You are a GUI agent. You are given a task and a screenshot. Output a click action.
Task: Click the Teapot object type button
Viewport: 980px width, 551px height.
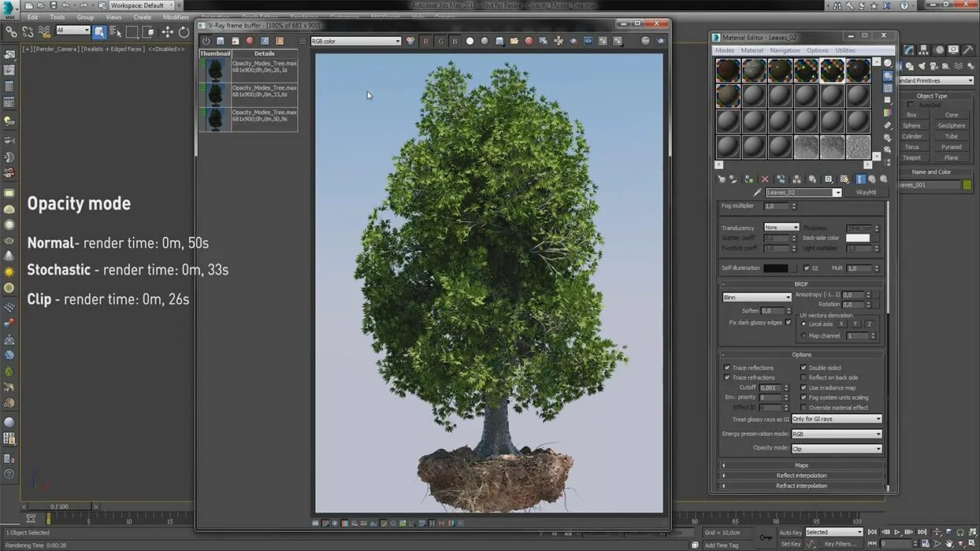(911, 157)
